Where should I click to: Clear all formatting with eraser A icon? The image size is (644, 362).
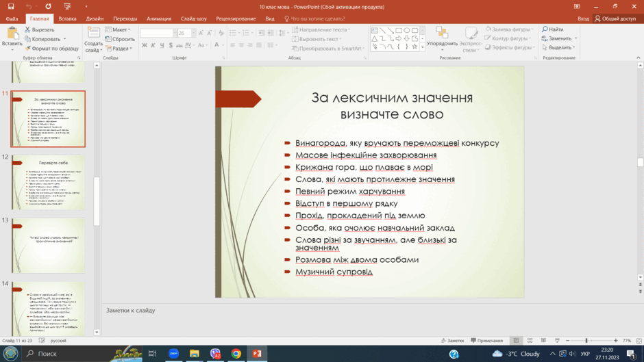221,33
